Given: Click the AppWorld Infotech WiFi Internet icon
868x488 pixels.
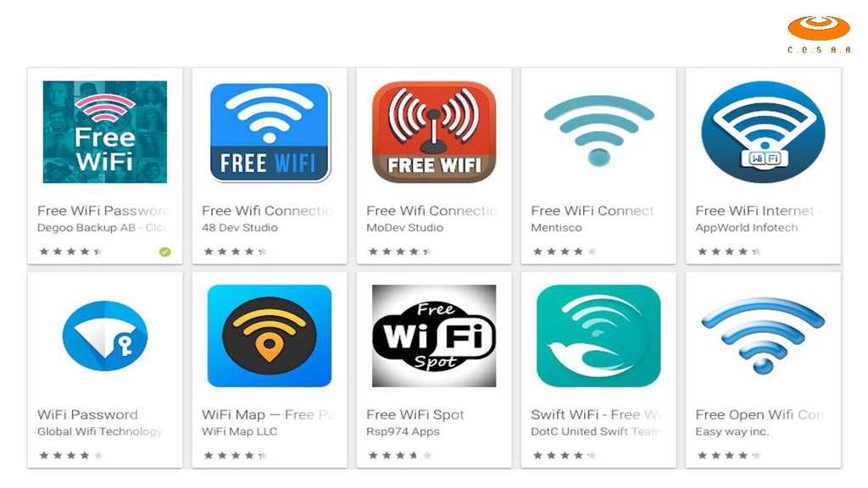Looking at the screenshot, I should point(763,132).
